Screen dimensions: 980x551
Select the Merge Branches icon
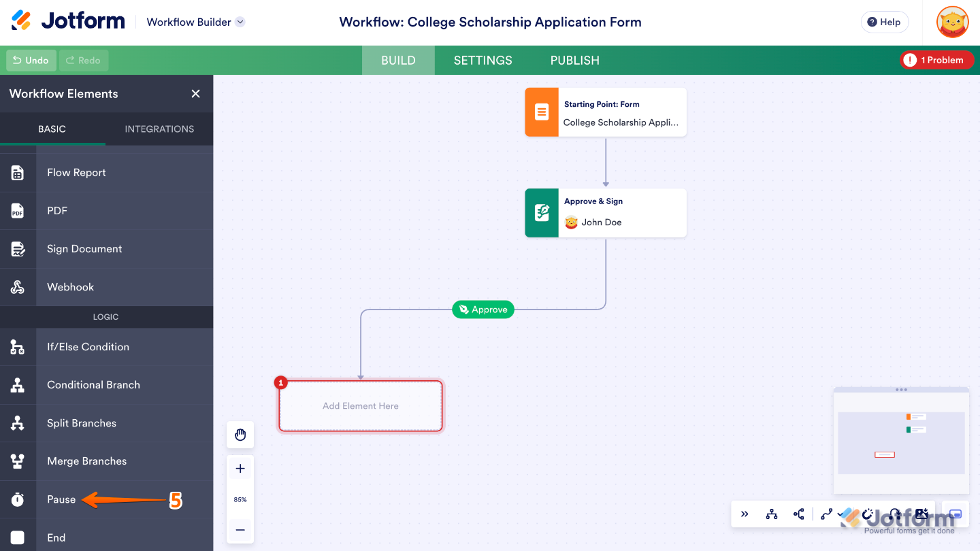[18, 461]
